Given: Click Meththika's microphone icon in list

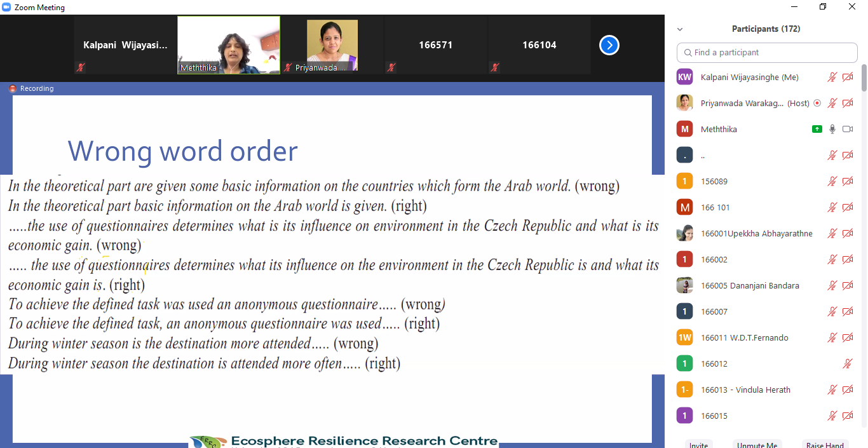Looking at the screenshot, I should pos(832,129).
